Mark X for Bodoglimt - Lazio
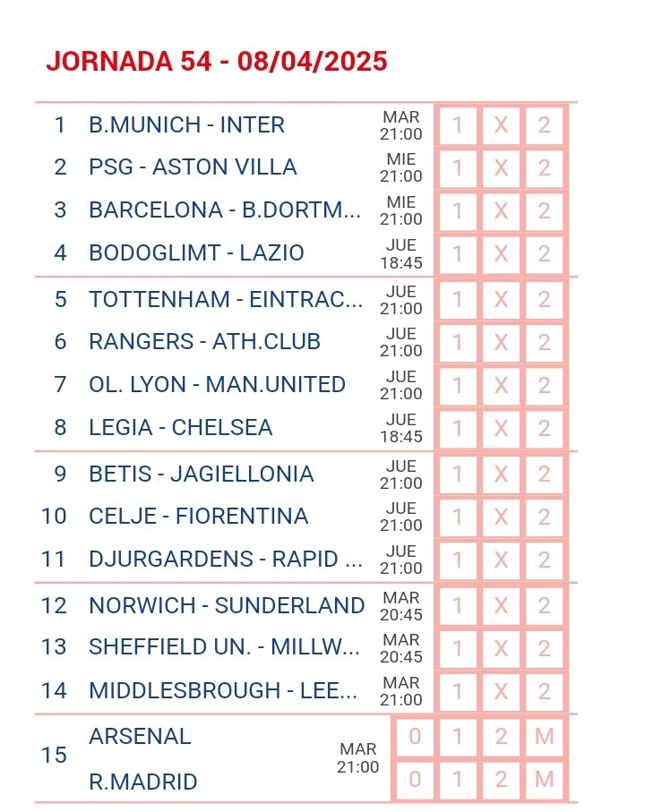This screenshot has width=645, height=812. (501, 254)
